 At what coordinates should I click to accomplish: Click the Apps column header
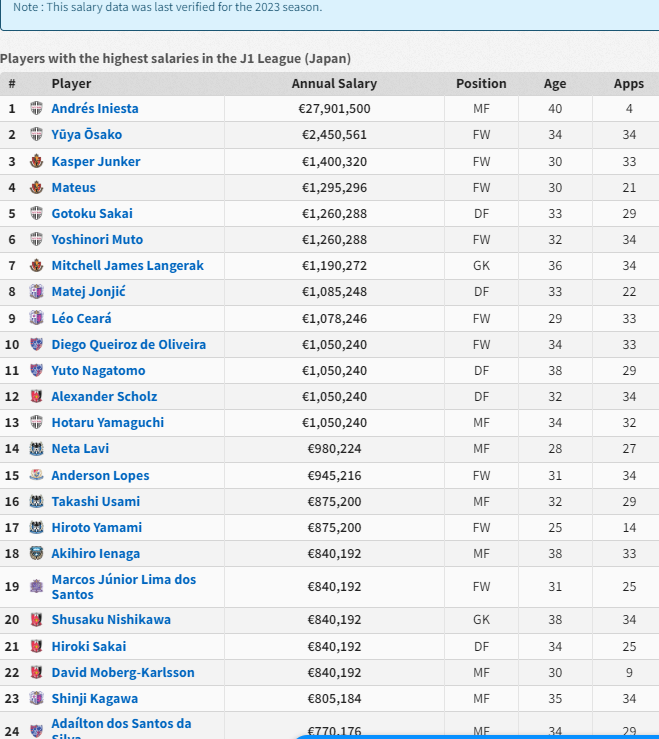coord(629,84)
